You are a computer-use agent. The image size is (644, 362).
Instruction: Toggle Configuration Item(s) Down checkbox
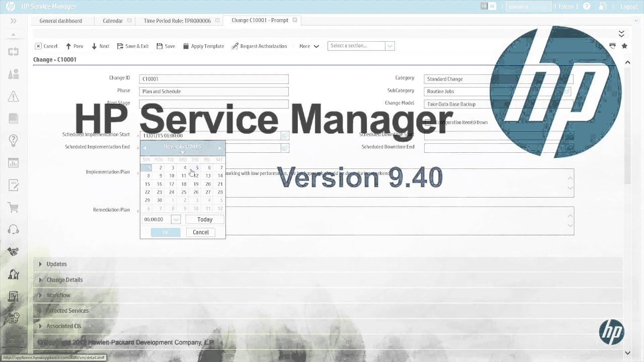point(428,122)
